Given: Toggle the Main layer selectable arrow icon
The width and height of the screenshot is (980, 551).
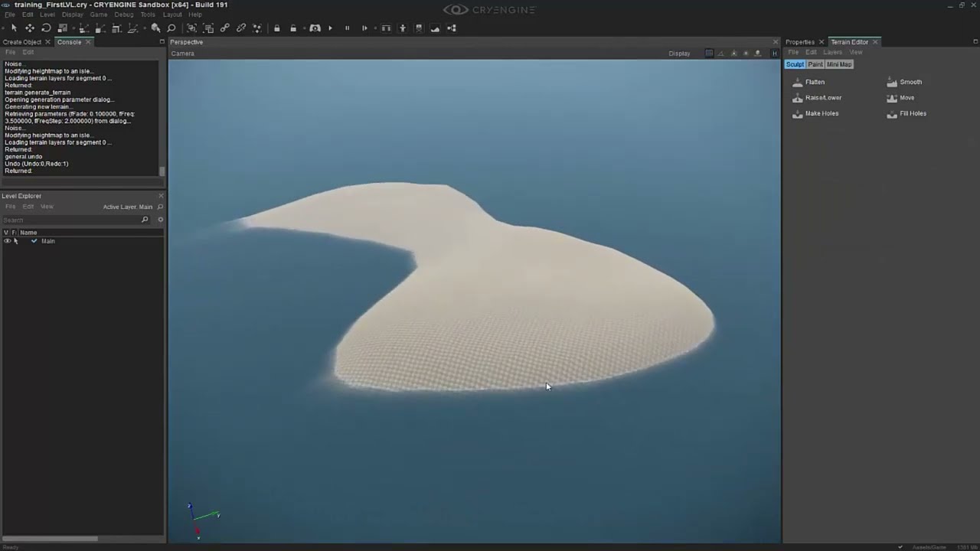Looking at the screenshot, I should (x=15, y=241).
